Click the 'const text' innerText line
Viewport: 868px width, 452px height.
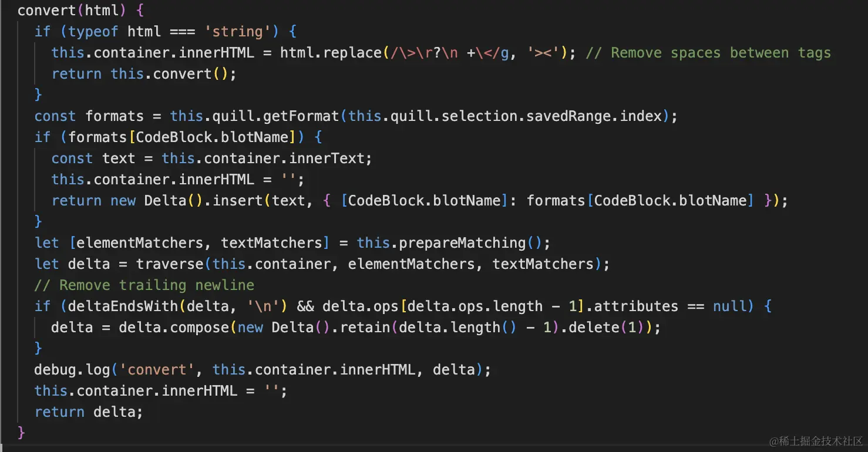[x=212, y=158]
